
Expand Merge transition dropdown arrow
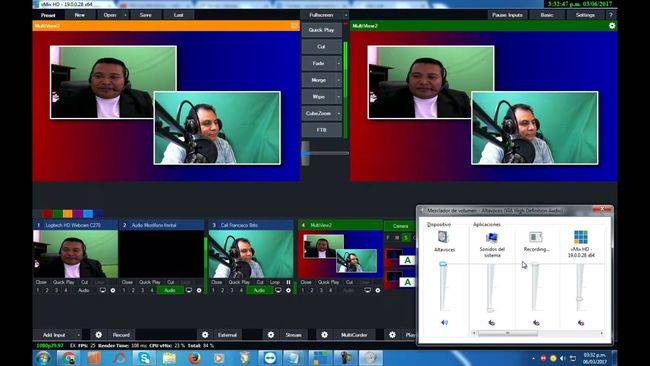[339, 80]
